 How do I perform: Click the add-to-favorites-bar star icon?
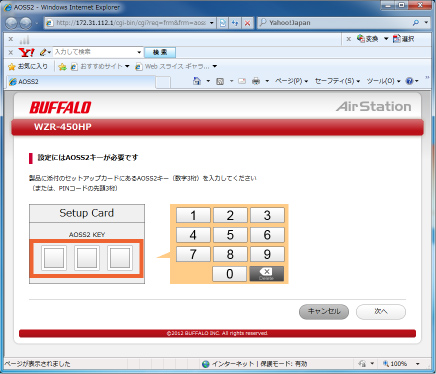click(62, 67)
